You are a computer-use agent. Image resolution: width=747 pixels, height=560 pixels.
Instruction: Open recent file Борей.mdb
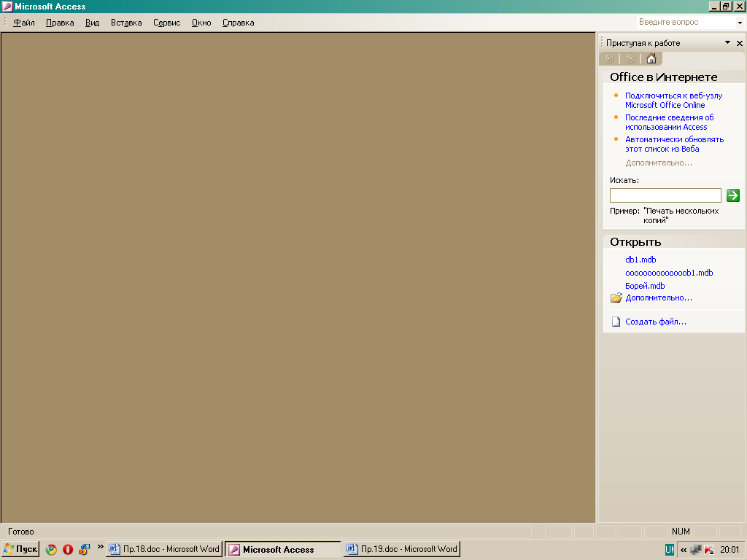pos(645,286)
